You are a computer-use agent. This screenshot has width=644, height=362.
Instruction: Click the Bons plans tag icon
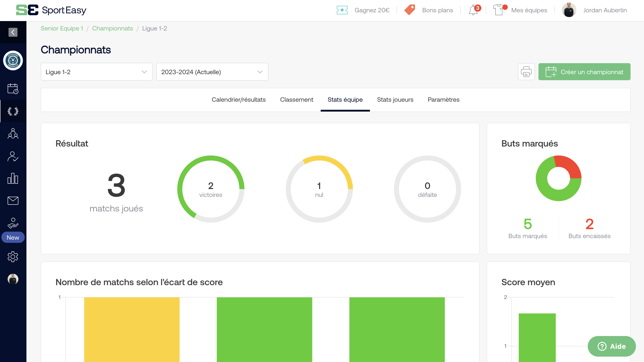409,10
